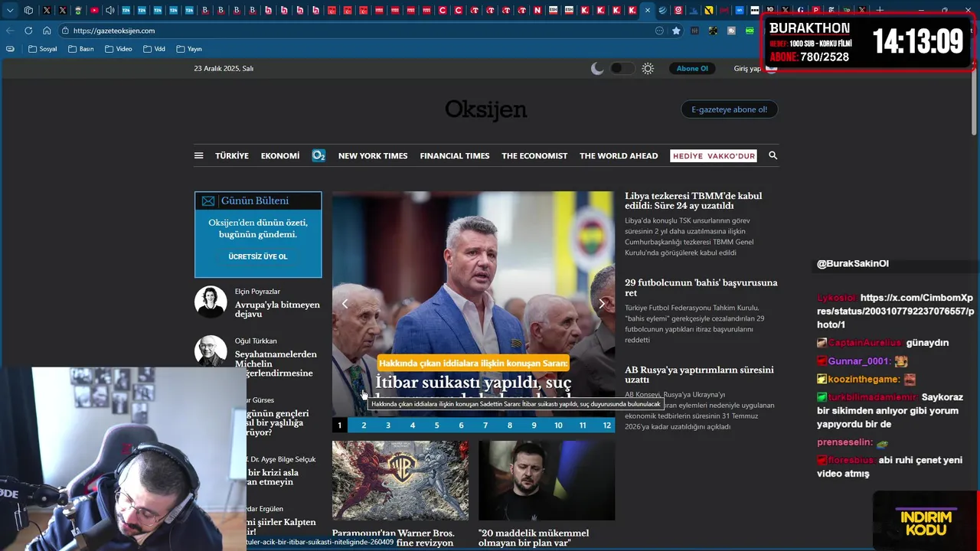Open the FINANCIAL TIMES section
This screenshot has width=980, height=551.
click(x=455, y=155)
